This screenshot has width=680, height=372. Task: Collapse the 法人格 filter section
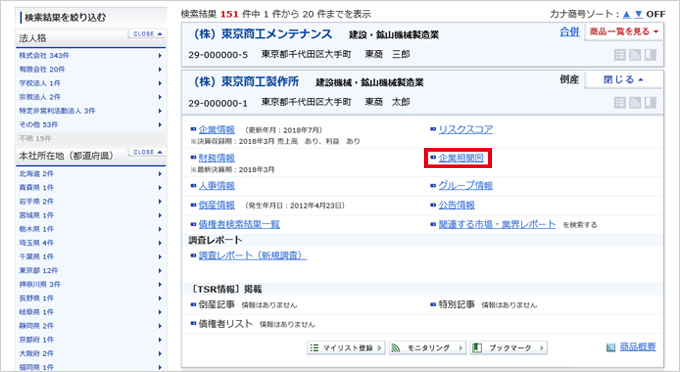click(x=147, y=34)
